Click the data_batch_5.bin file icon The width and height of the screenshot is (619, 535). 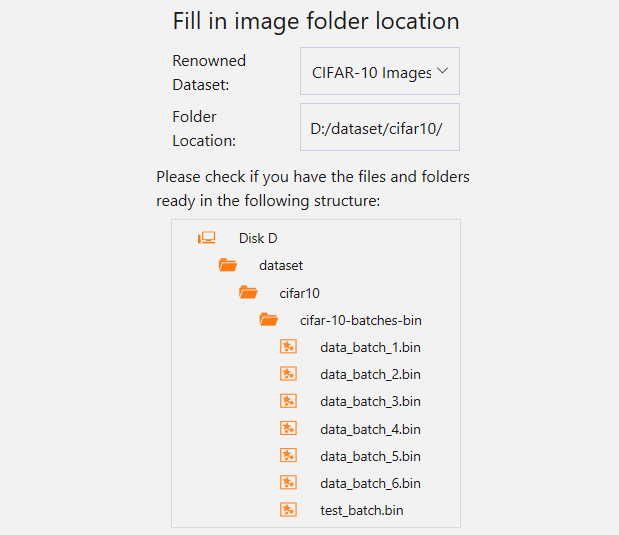click(x=289, y=455)
